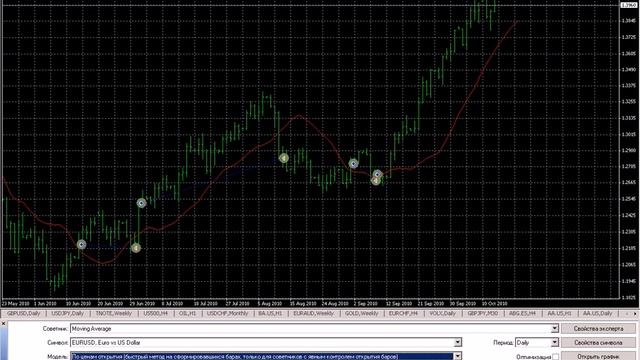Click the '12 Sep 2010' date label

[x=399, y=304]
